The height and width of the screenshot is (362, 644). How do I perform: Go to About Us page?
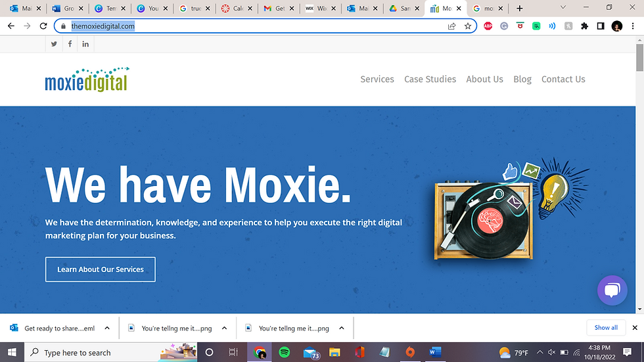click(485, 79)
